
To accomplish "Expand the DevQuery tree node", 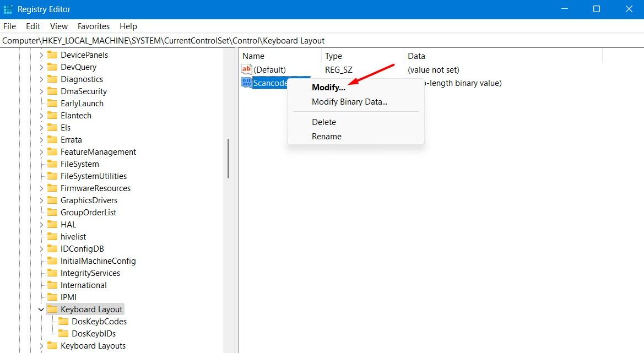I will 41,67.
